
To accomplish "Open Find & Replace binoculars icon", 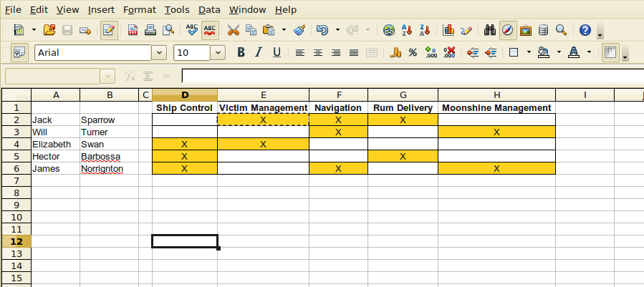I will point(490,30).
